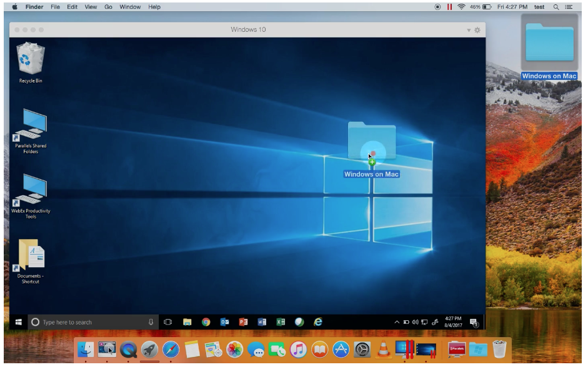Open iBooks from the Dock
Viewport: 588px width, 367px height.
pyautogui.click(x=319, y=350)
